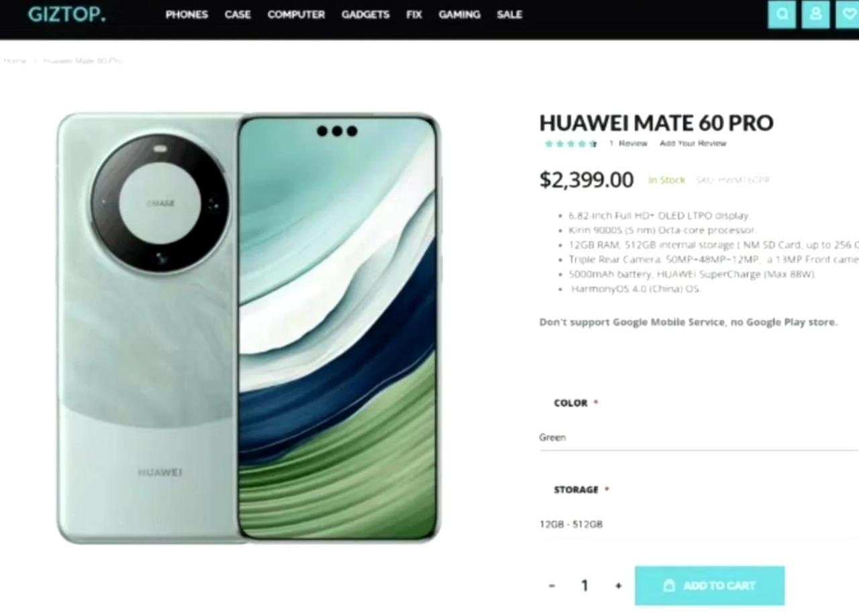Open the PHONES menu
Screen dimensions: 859x616
[187, 14]
